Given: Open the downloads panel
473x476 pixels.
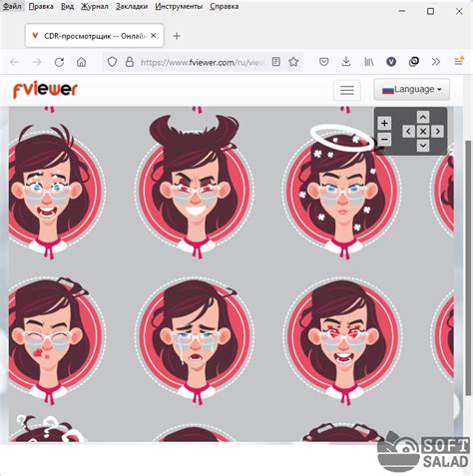Looking at the screenshot, I should (346, 62).
